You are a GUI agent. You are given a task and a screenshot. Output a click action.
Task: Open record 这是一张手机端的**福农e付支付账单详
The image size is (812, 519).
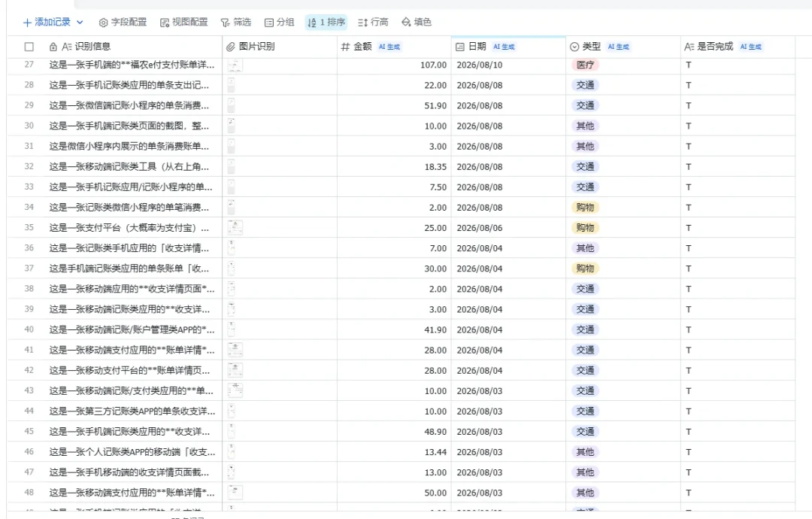[132, 65]
